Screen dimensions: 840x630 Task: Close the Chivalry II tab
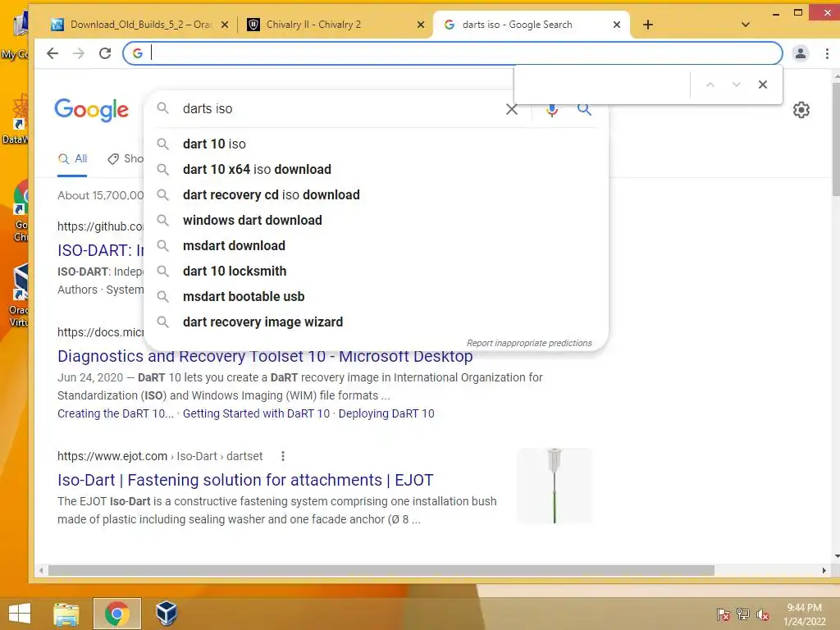(421, 25)
